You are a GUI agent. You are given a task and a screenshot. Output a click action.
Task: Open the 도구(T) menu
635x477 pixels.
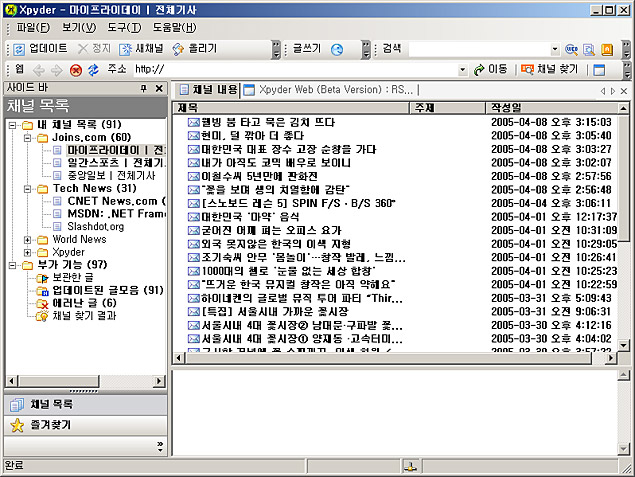coord(125,28)
